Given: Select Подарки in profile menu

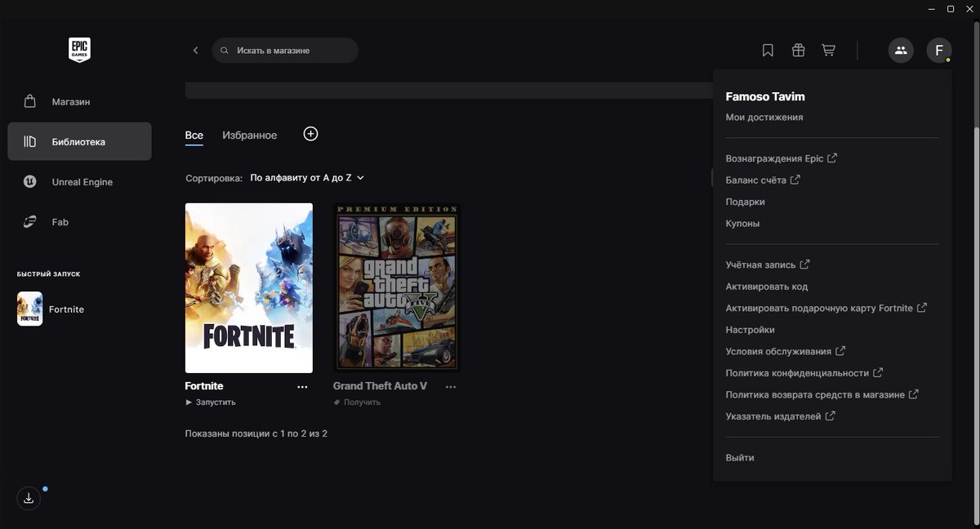Looking at the screenshot, I should coord(745,202).
